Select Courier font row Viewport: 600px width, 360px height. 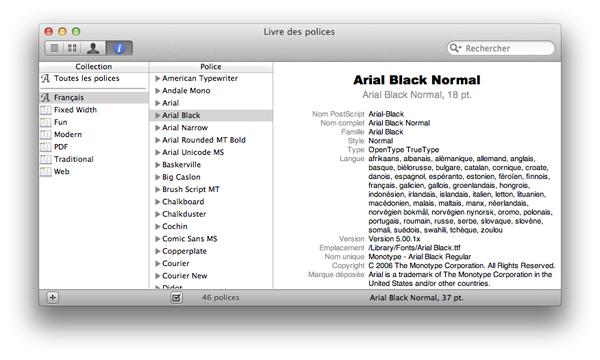[x=211, y=263]
